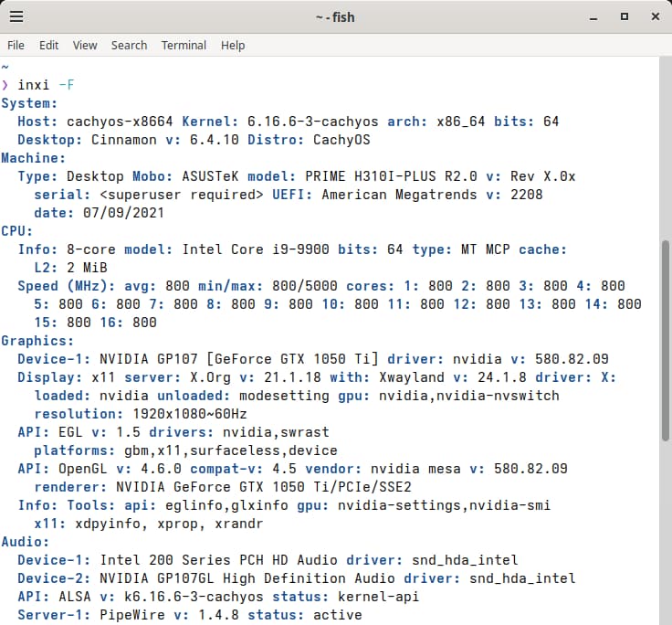Click 'American Megatrends' UEFI vendor
Viewport: 672px width, 625px height.
point(399,195)
